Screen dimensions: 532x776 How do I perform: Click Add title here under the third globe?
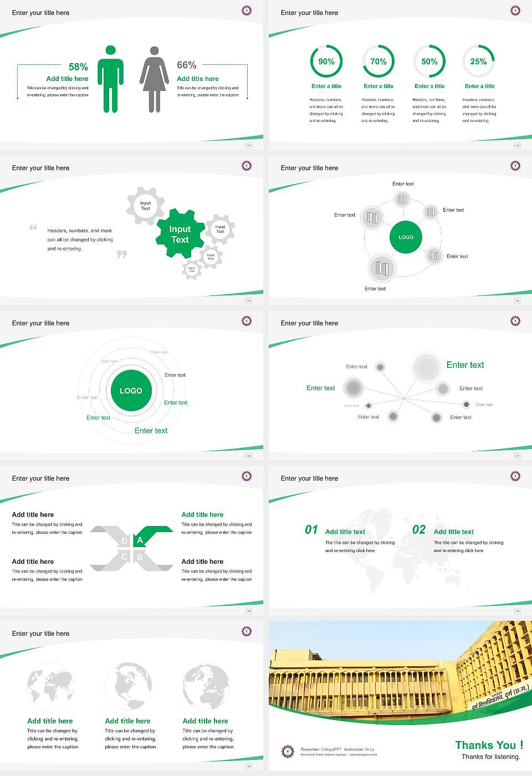[x=205, y=721]
